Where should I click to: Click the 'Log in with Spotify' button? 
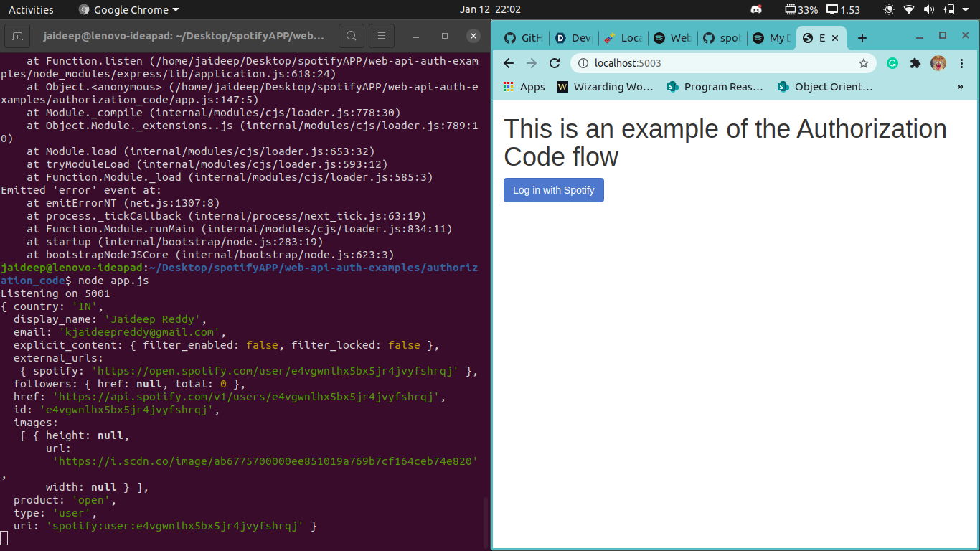coord(554,190)
